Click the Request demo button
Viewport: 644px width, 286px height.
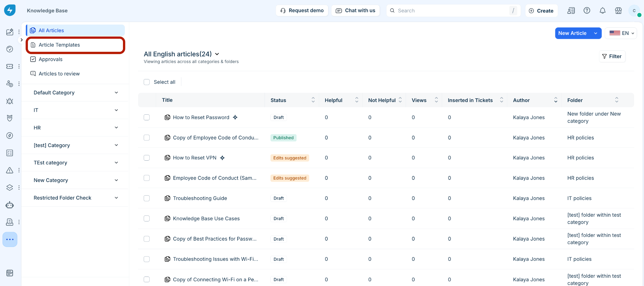pyautogui.click(x=302, y=10)
